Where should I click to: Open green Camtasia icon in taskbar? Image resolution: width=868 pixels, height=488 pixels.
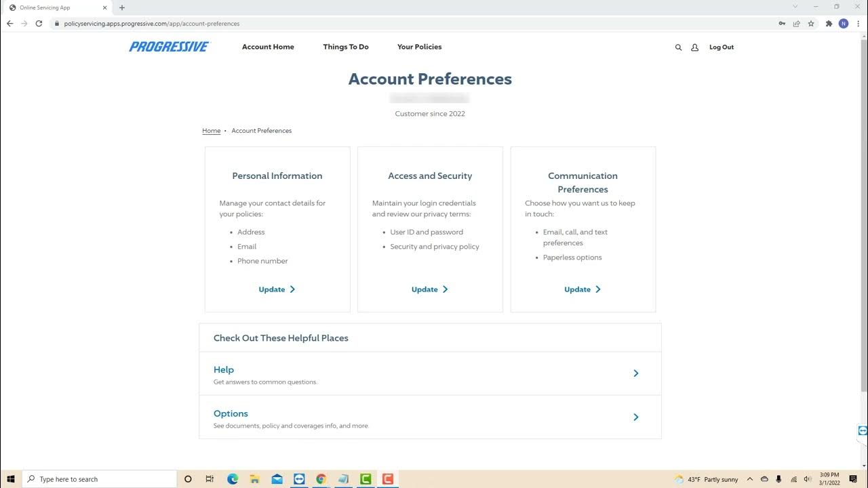point(366,479)
